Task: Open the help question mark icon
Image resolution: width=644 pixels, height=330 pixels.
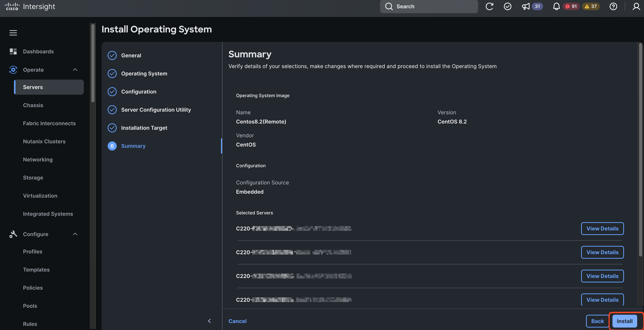Action: pyautogui.click(x=613, y=6)
